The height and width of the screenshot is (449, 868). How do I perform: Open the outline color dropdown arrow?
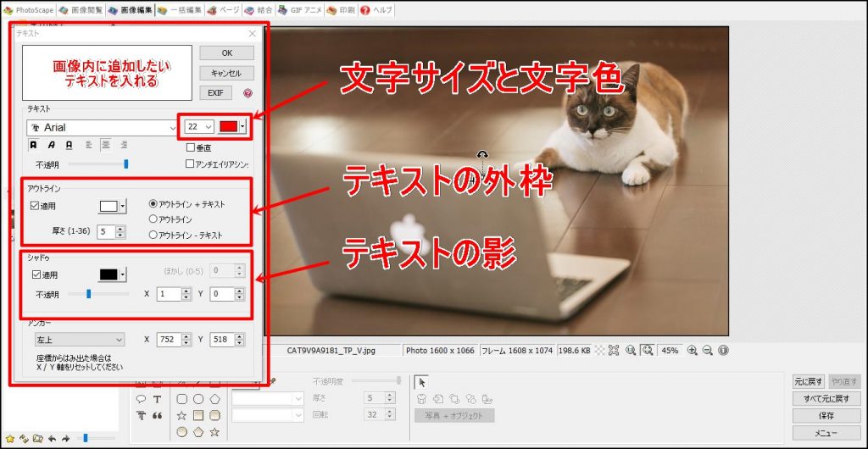click(123, 206)
